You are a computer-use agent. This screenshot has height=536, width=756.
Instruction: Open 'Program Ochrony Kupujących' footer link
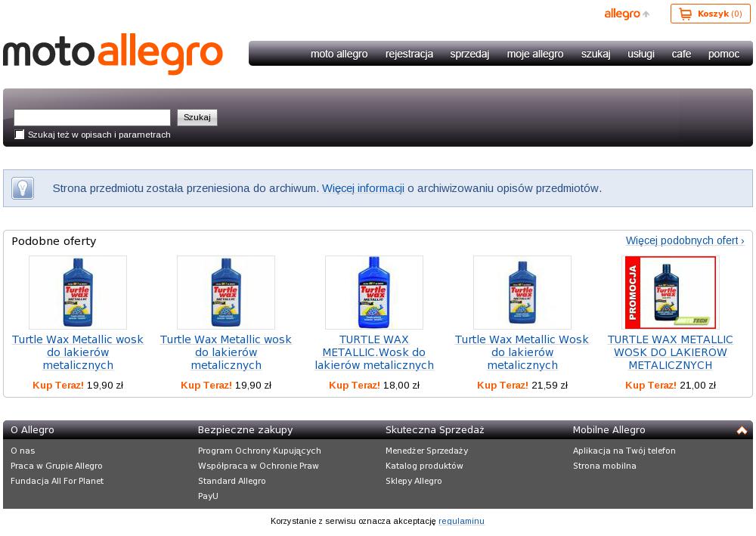[259, 451]
